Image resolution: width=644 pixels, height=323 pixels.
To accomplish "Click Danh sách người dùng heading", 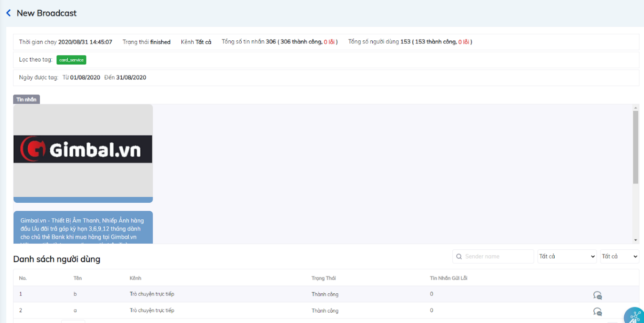I will pos(56,259).
